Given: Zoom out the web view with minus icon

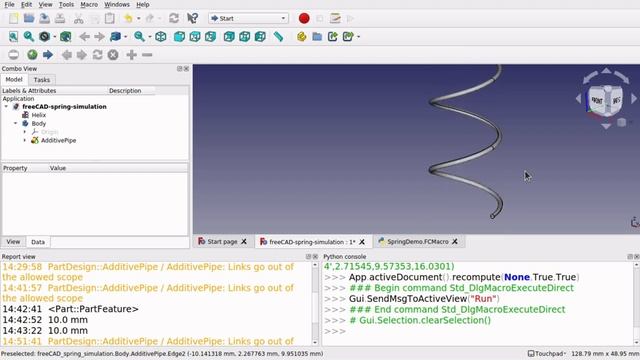Looking at the screenshot, I should pyautogui.click(x=147, y=55).
